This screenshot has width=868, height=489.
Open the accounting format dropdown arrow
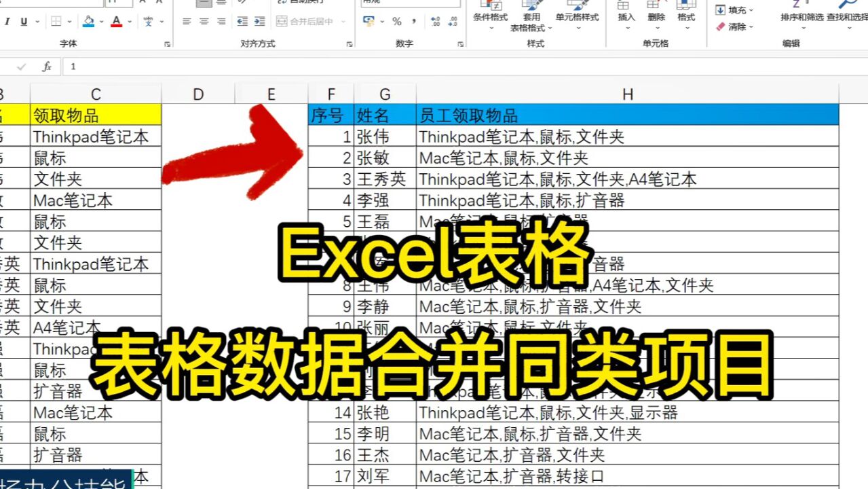click(383, 22)
